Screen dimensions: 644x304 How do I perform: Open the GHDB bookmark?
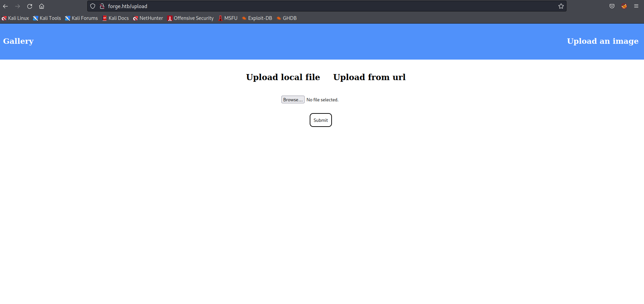286,18
